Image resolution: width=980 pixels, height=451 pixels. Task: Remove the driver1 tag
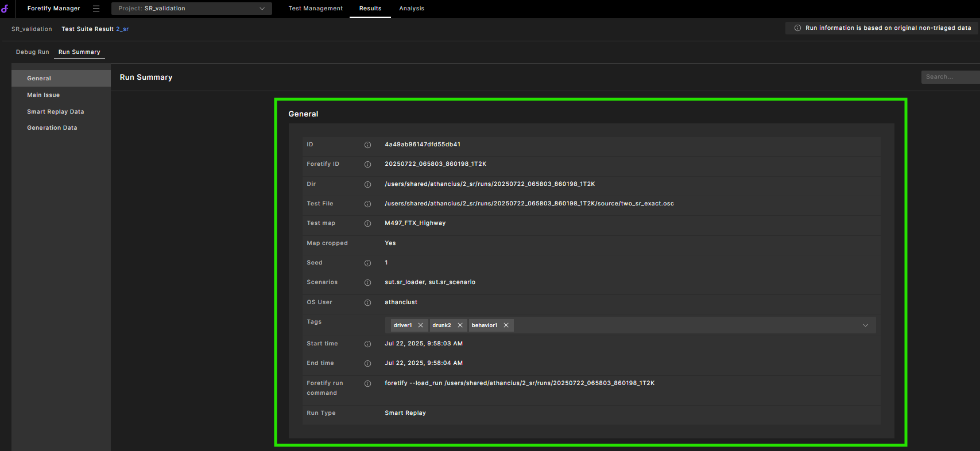pos(420,325)
